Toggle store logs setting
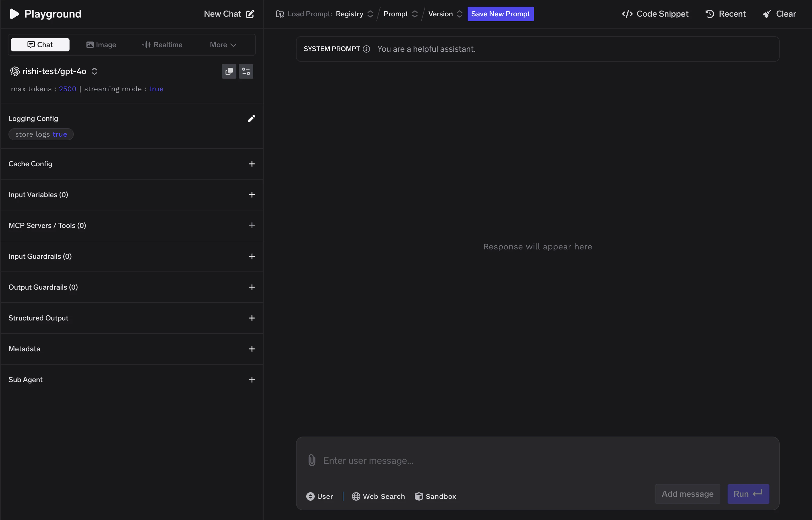The image size is (812, 520). pos(41,134)
